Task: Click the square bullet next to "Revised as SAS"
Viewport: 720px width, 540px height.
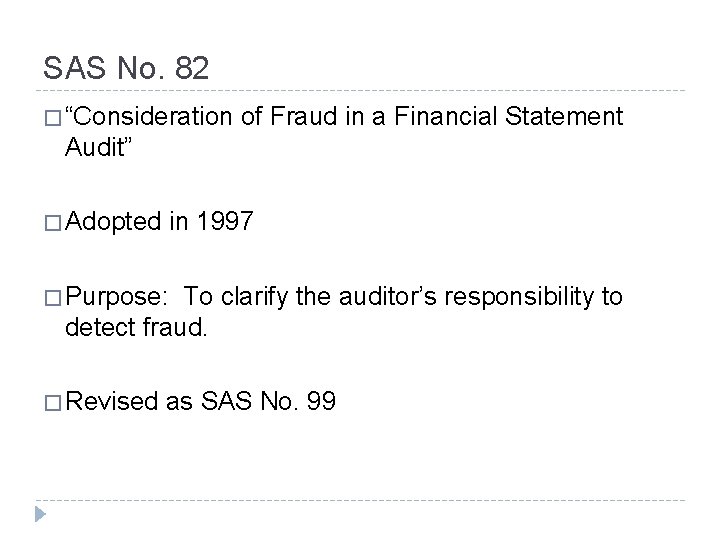Action: point(53,403)
